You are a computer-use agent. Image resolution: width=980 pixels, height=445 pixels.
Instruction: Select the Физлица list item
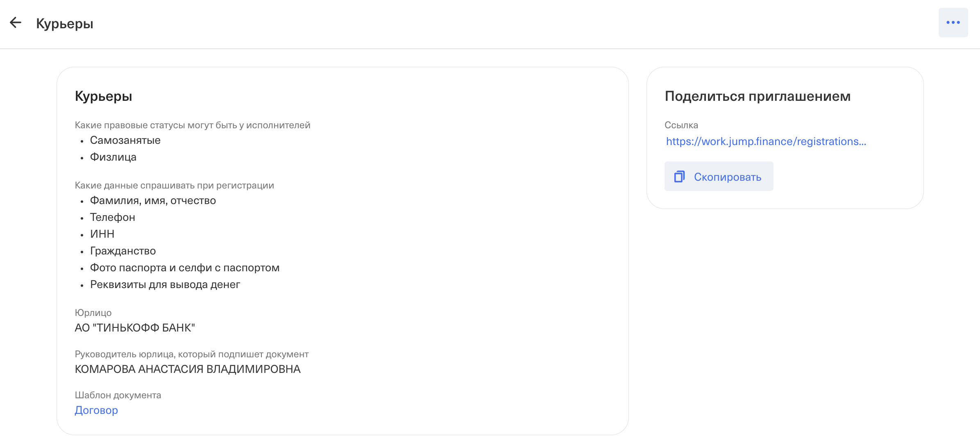[113, 157]
